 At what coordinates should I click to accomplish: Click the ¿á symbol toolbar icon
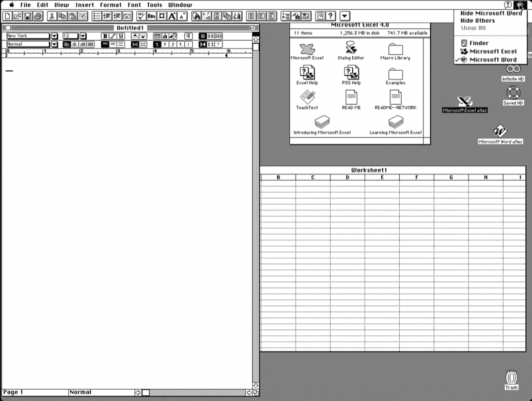tap(237, 16)
